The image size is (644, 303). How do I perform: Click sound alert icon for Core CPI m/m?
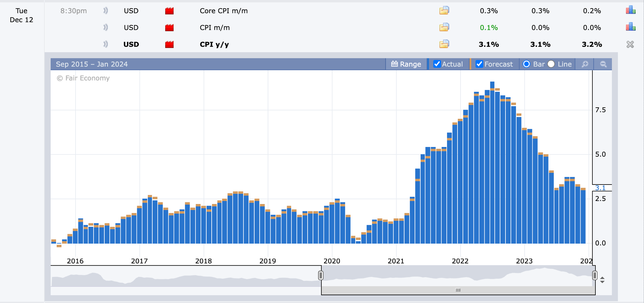coord(106,11)
